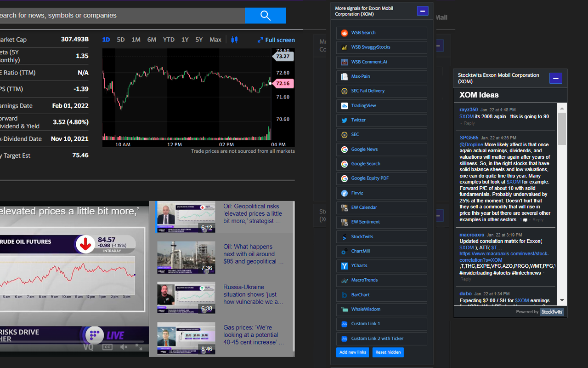Open the macroaxis stock-correlation URL
This screenshot has width=588, height=368.
click(504, 257)
